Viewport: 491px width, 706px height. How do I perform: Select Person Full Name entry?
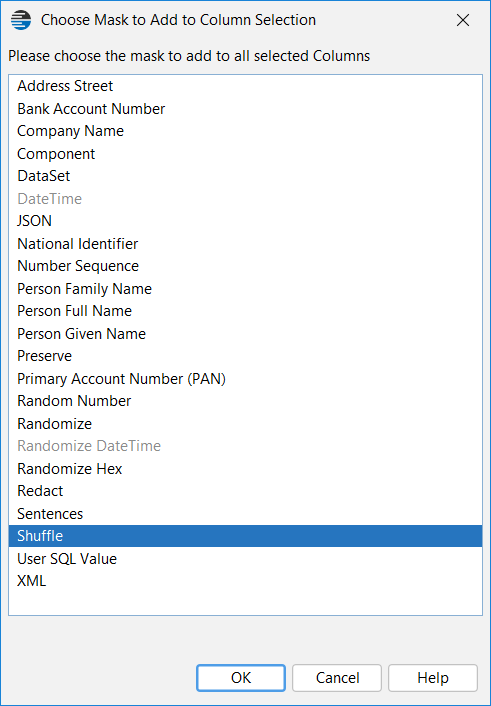click(x=245, y=311)
